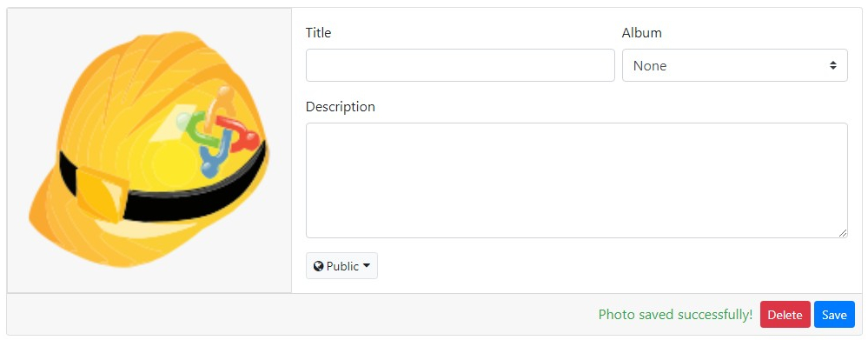
Task: Expand the Album selection list
Action: pos(734,65)
